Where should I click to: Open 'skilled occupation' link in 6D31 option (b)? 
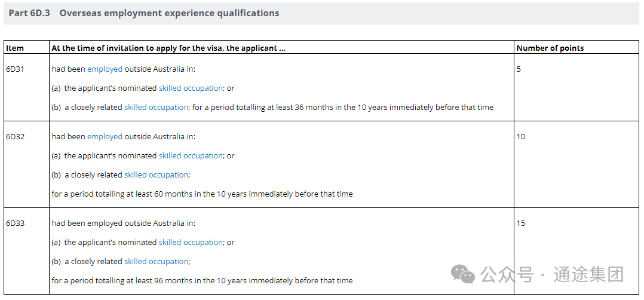tap(156, 108)
